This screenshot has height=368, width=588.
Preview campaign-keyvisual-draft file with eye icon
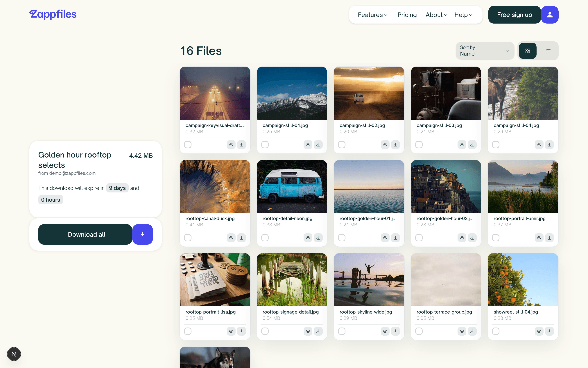click(231, 145)
